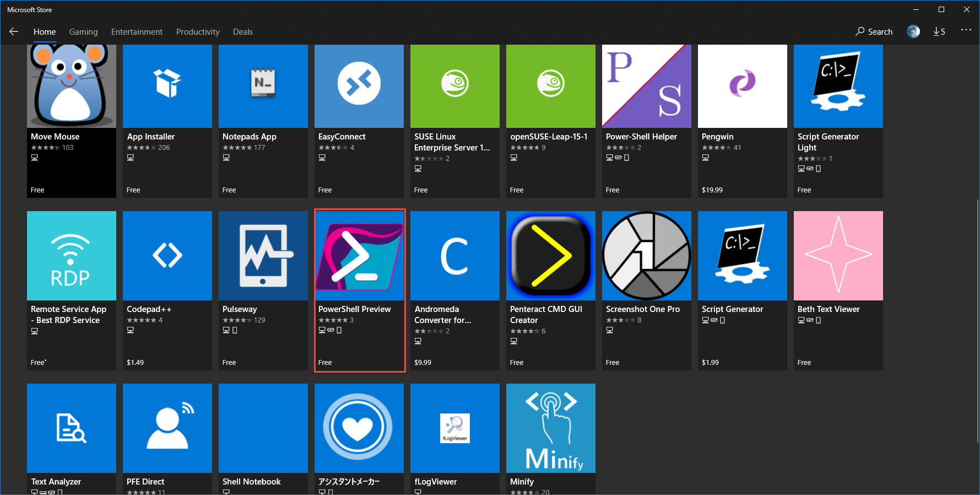Click the Minify title text
Viewport: 980px width, 495px height.
pyautogui.click(x=522, y=482)
